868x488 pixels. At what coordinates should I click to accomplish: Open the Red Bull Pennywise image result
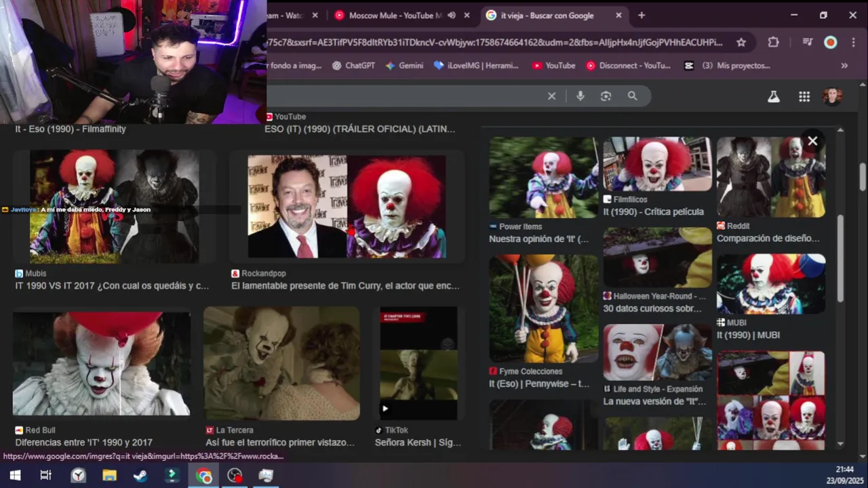pos(102,364)
